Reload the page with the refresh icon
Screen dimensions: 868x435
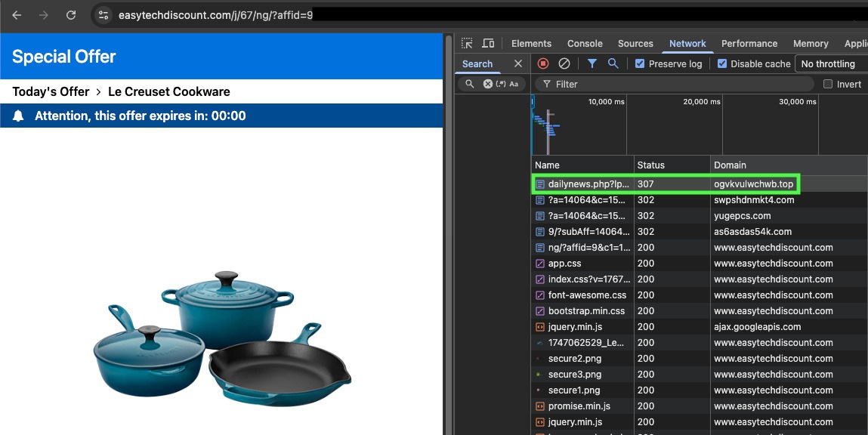pyautogui.click(x=71, y=15)
